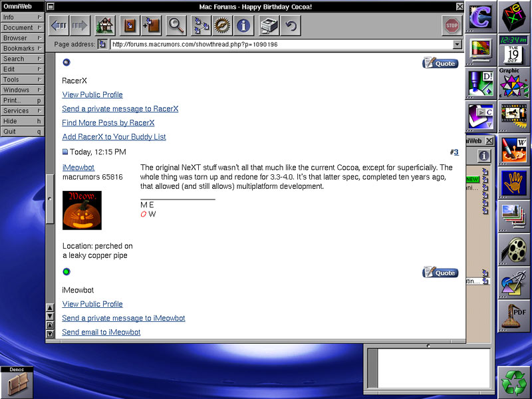Image resolution: width=532 pixels, height=399 pixels.
Task: Follow the post number #3 link
Action: (456, 152)
